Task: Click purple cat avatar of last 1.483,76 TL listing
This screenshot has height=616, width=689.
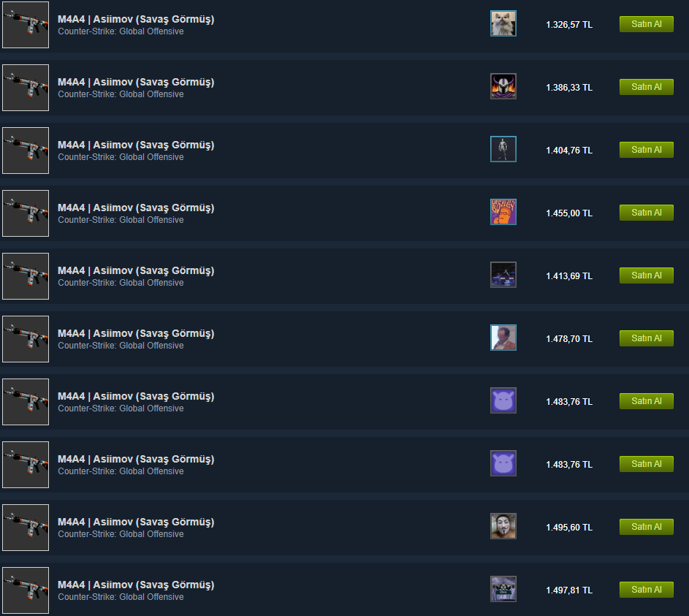Action: [x=503, y=463]
